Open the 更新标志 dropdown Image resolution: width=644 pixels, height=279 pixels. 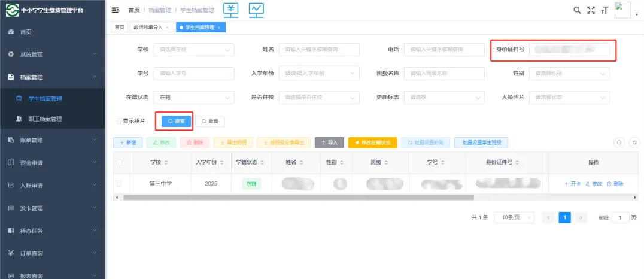pos(444,98)
